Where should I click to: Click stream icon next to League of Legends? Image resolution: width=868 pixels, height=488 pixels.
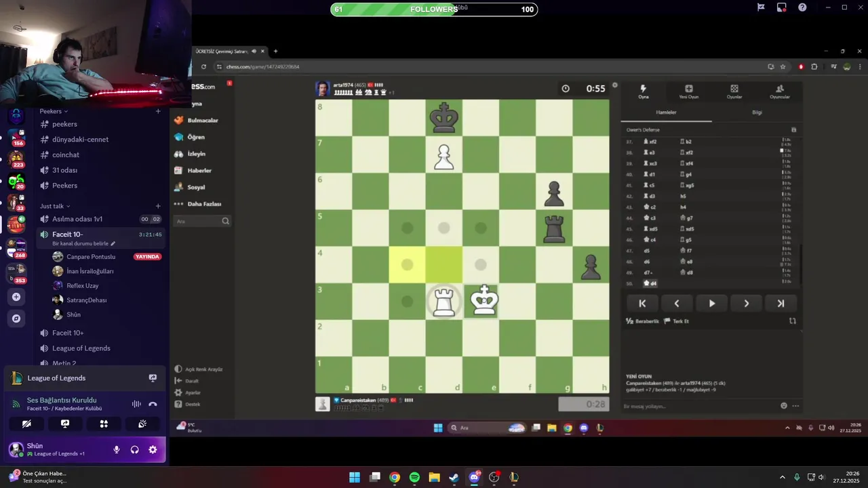(x=153, y=378)
